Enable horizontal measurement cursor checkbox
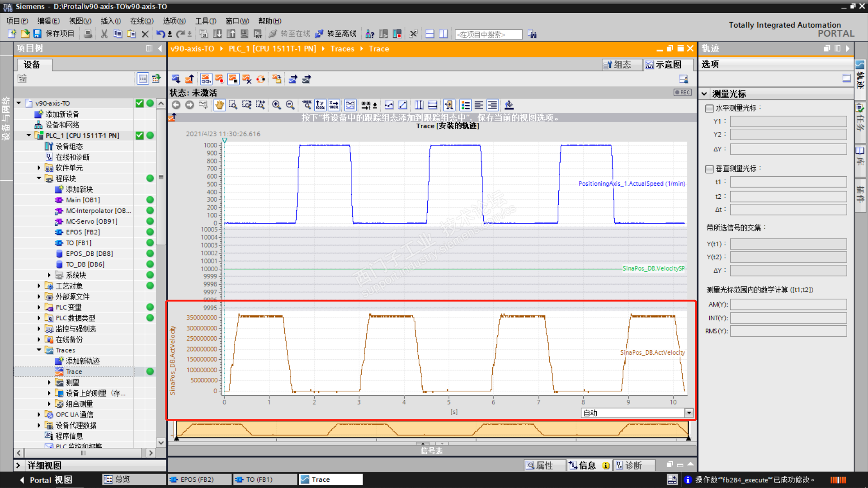The width and height of the screenshot is (868, 488). (709, 108)
